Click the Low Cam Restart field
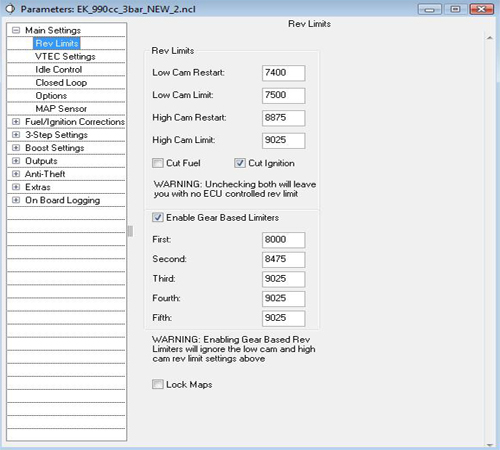This screenshot has width=500, height=450. pyautogui.click(x=283, y=73)
